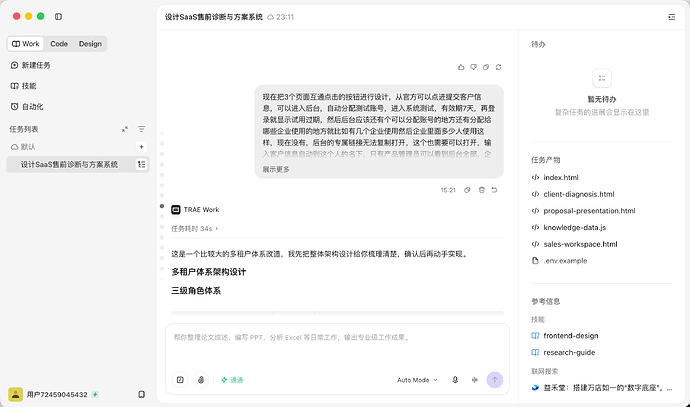The height and width of the screenshot is (407, 690).
Task: Open the device icon at sidebar bottom
Action: coord(141,394)
